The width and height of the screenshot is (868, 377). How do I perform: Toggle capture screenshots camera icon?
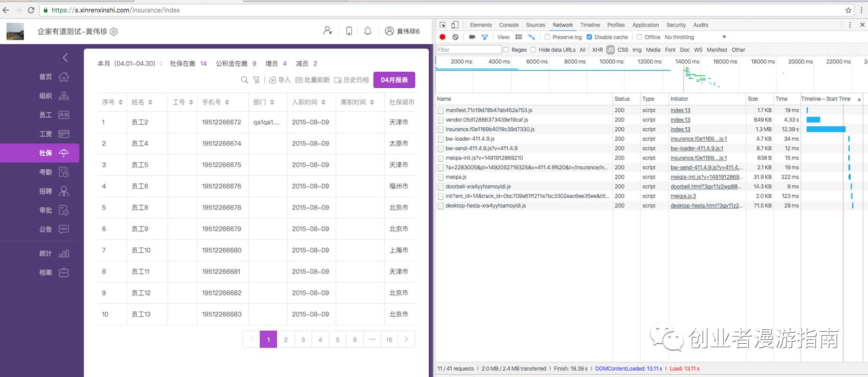tap(472, 37)
